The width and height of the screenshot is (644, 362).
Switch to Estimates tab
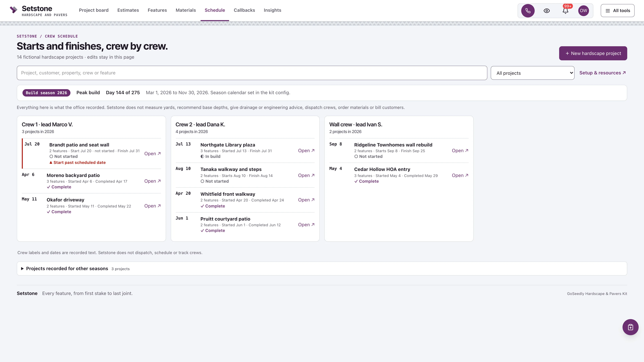[128, 10]
